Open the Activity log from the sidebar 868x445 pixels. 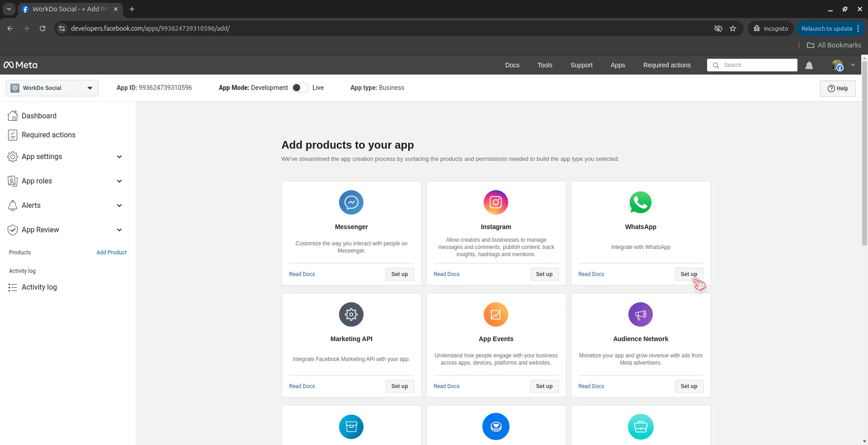point(39,287)
